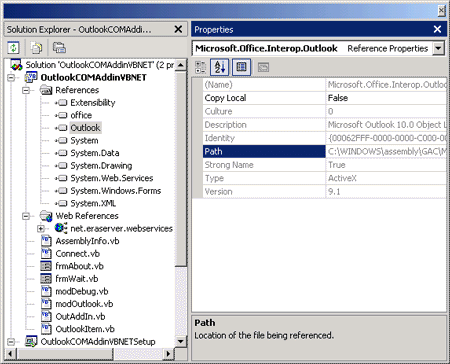Open the object selector dropdown in Properties

coord(438,49)
